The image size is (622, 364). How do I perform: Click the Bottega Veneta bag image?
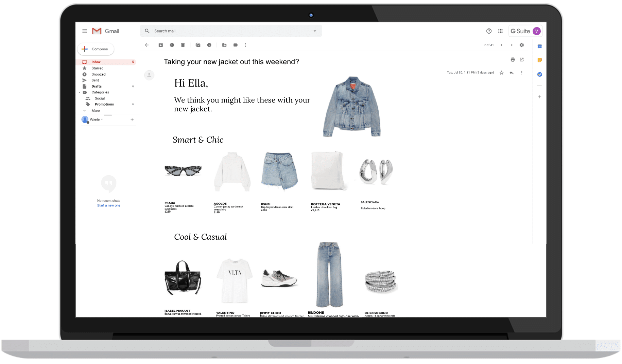[329, 171]
